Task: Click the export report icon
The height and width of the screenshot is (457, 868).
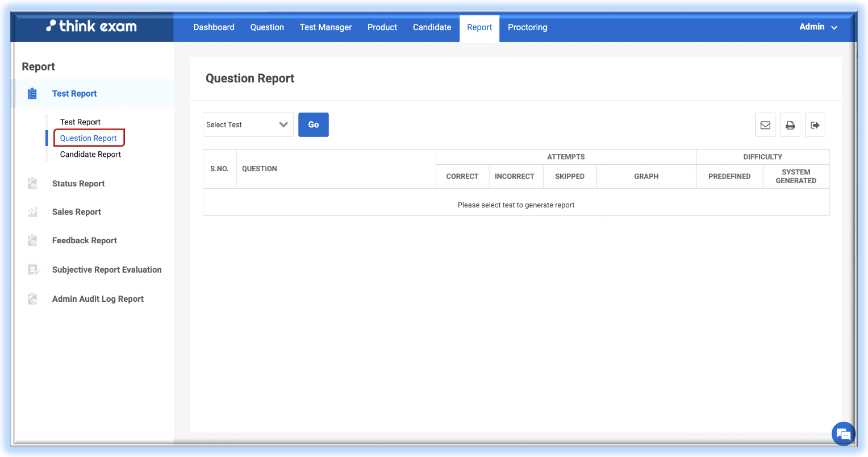Action: (x=815, y=125)
